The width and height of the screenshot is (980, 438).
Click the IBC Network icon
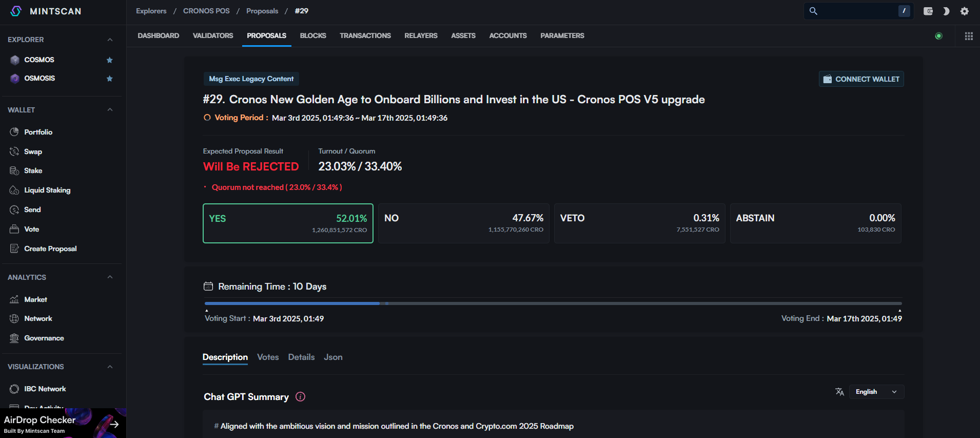coord(14,389)
